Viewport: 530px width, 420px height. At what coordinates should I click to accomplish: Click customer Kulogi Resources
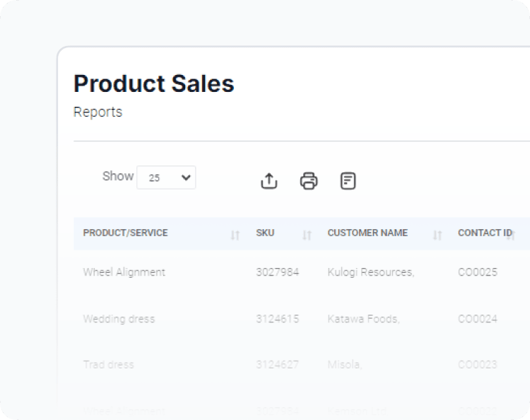coord(370,272)
